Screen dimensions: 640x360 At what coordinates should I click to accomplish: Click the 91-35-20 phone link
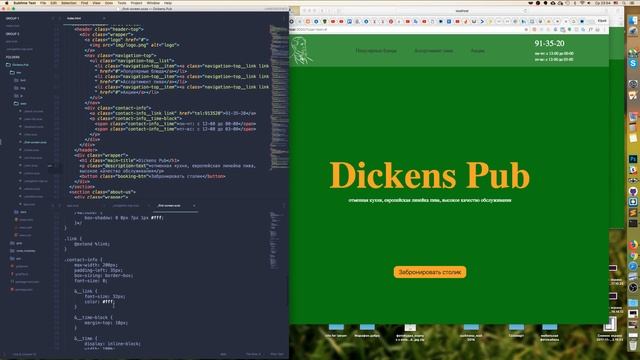click(x=549, y=43)
